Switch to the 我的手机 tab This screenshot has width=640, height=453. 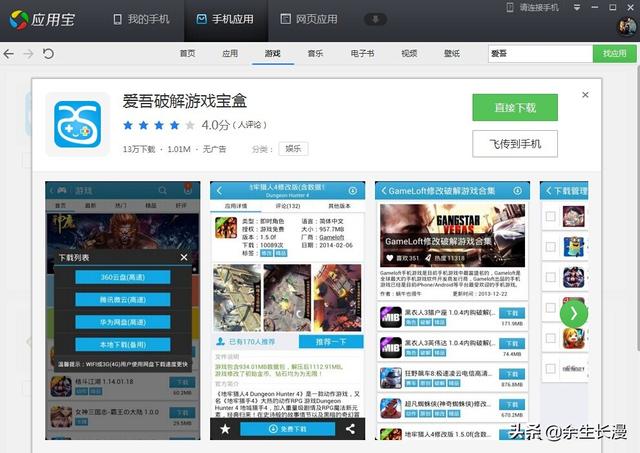[140, 19]
